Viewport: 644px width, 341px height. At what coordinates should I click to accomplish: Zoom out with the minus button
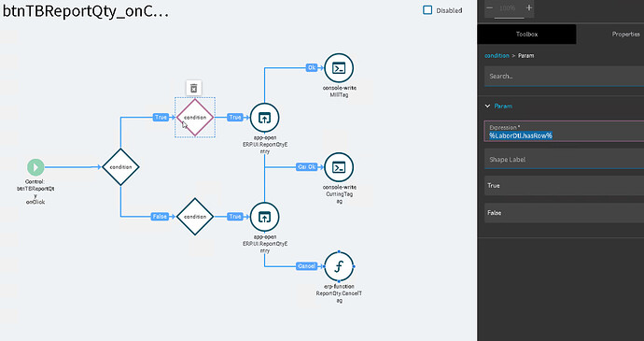pos(489,7)
